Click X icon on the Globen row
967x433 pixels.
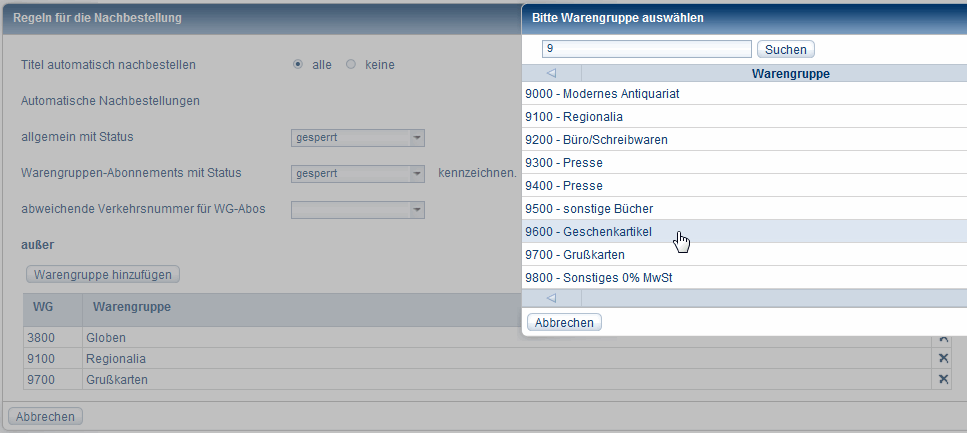pyautogui.click(x=943, y=338)
